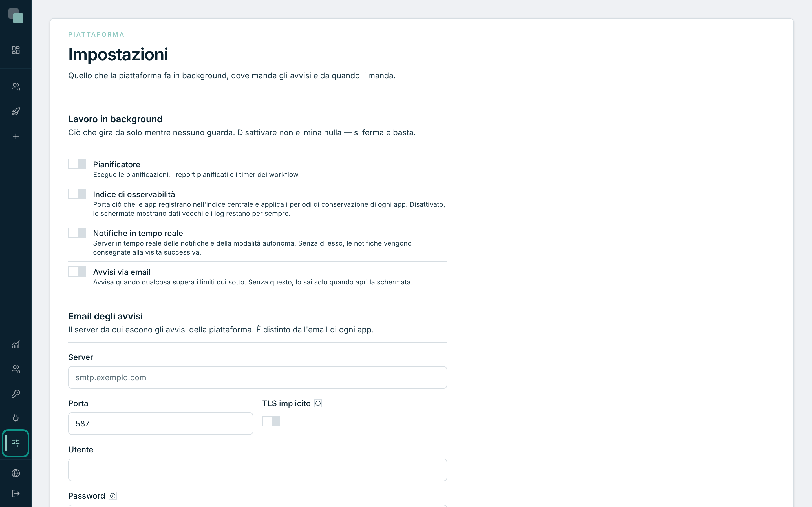The image size is (812, 507).
Task: Click the plus icon in sidebar
Action: [16, 137]
